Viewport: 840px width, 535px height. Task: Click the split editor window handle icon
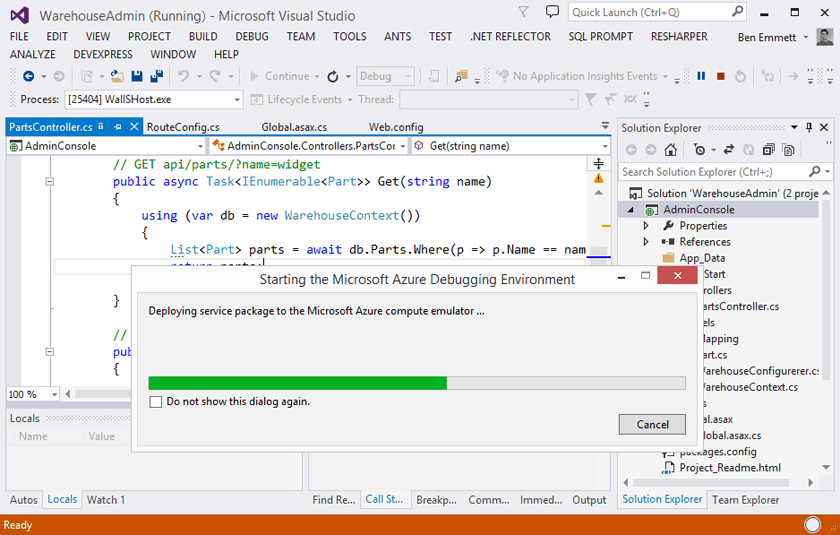coord(598,163)
